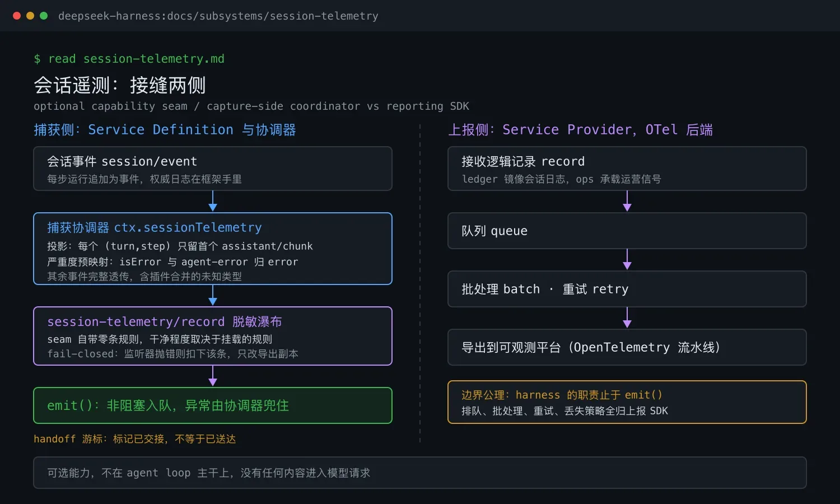This screenshot has height=504, width=840.
Task: Click the subtitle 'optional capability seam' line
Action: (x=251, y=106)
